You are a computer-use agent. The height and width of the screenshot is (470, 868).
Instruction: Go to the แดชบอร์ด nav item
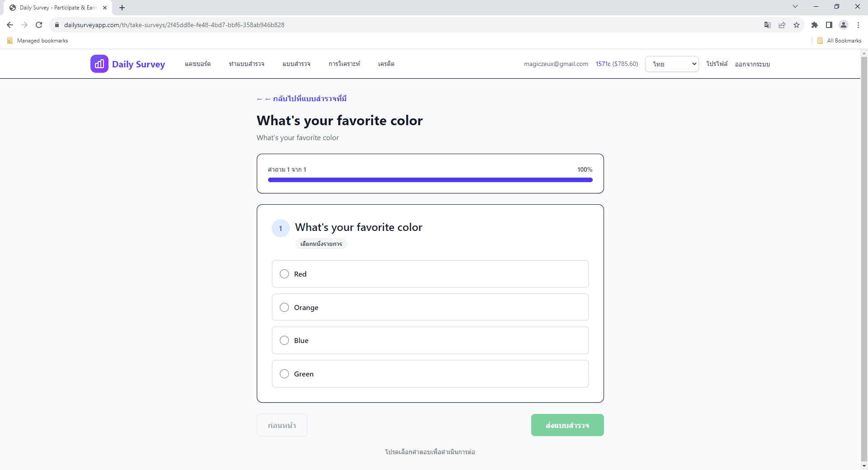tap(198, 64)
